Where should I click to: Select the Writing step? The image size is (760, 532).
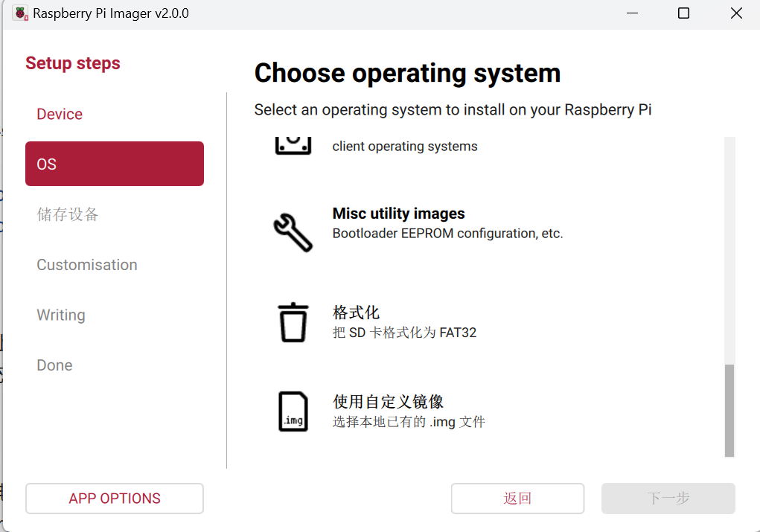pyautogui.click(x=115, y=315)
